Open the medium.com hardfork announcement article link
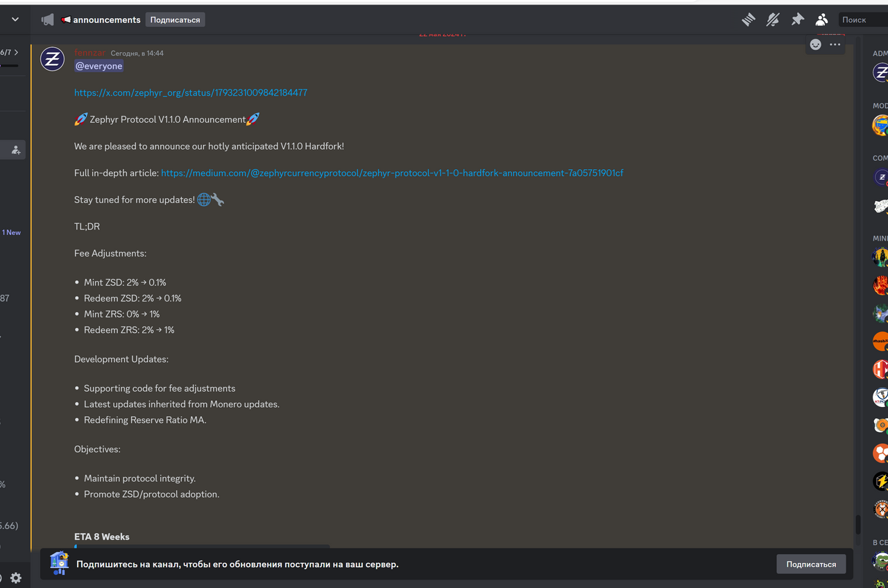The width and height of the screenshot is (888, 588). 392,173
